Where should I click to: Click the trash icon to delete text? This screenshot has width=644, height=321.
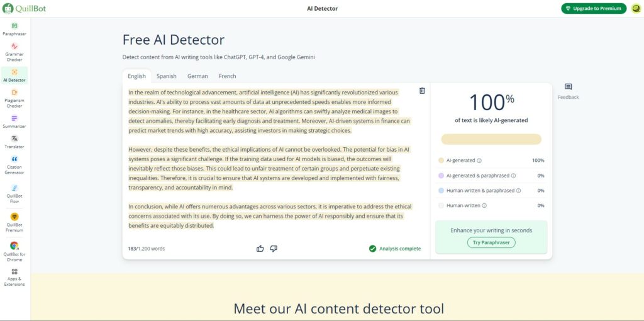(x=422, y=91)
